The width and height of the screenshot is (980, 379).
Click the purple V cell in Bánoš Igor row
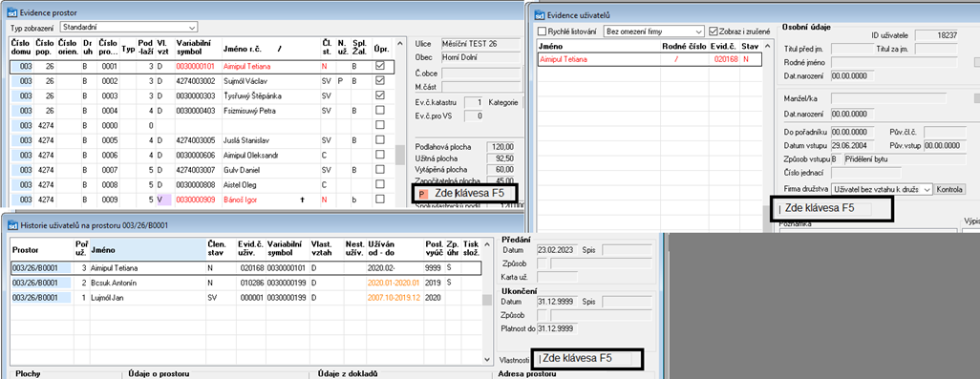163,200
